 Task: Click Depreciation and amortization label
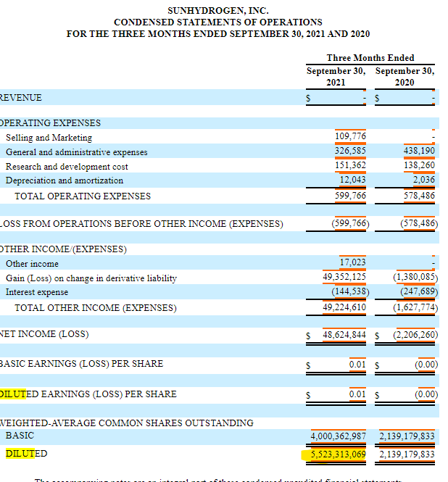(x=65, y=180)
